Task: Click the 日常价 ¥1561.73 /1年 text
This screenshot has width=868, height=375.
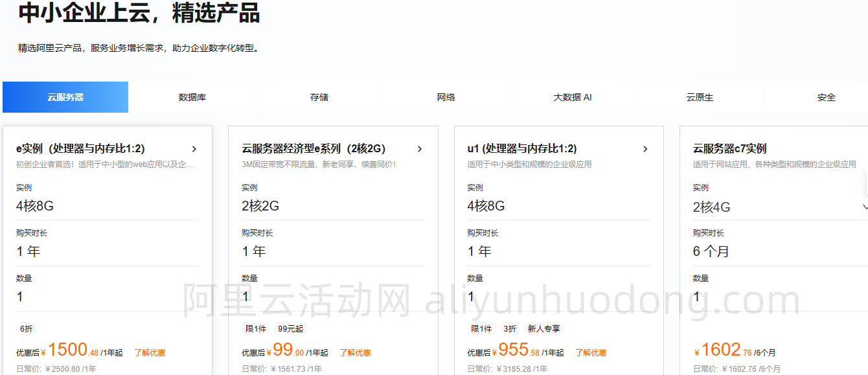Action: pos(282,369)
